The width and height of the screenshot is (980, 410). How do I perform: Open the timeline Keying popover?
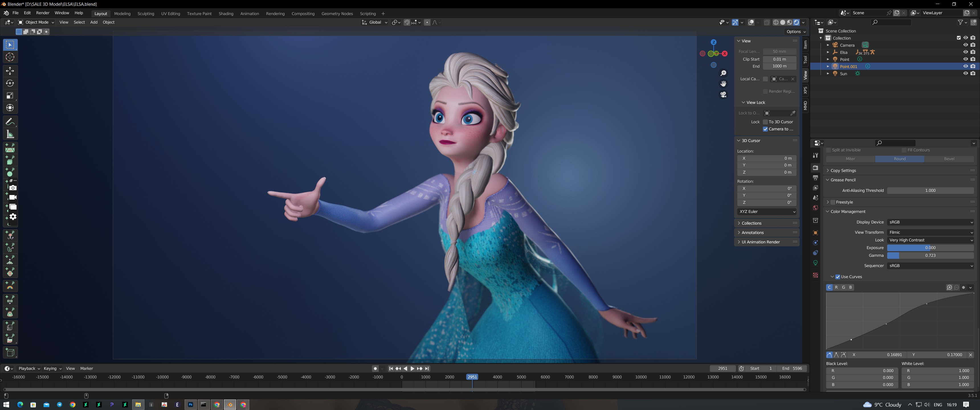point(52,368)
